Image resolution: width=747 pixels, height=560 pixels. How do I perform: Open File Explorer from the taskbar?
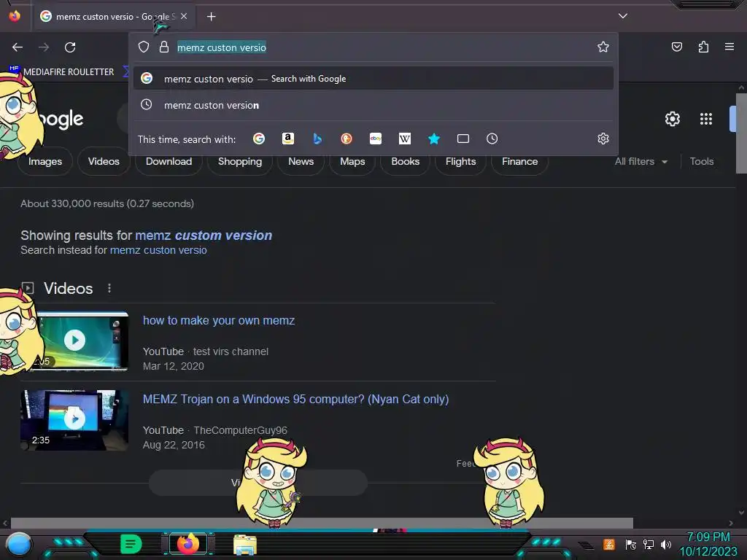(245, 544)
